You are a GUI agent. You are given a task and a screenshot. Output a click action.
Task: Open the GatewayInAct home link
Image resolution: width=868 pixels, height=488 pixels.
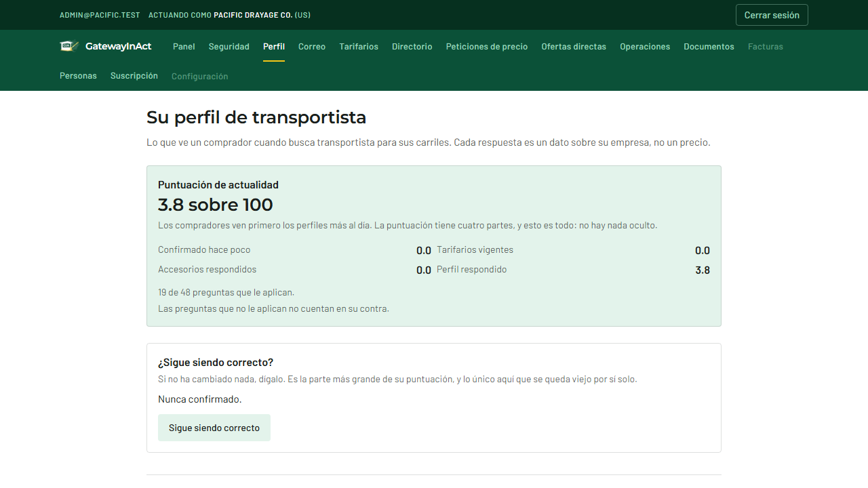click(x=105, y=46)
